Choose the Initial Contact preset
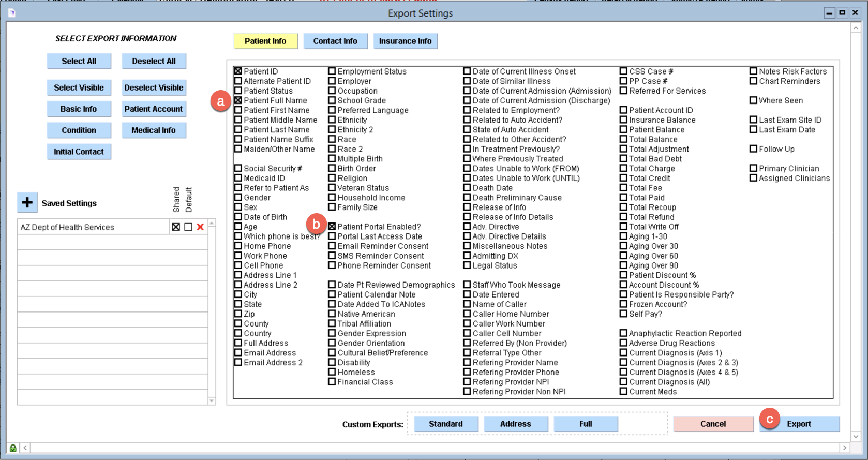The width and height of the screenshot is (868, 460). coord(79,152)
